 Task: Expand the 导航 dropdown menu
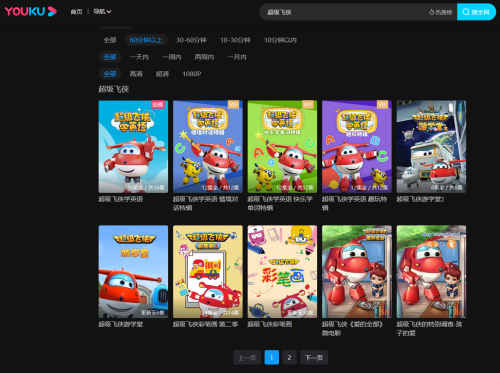[x=102, y=12]
